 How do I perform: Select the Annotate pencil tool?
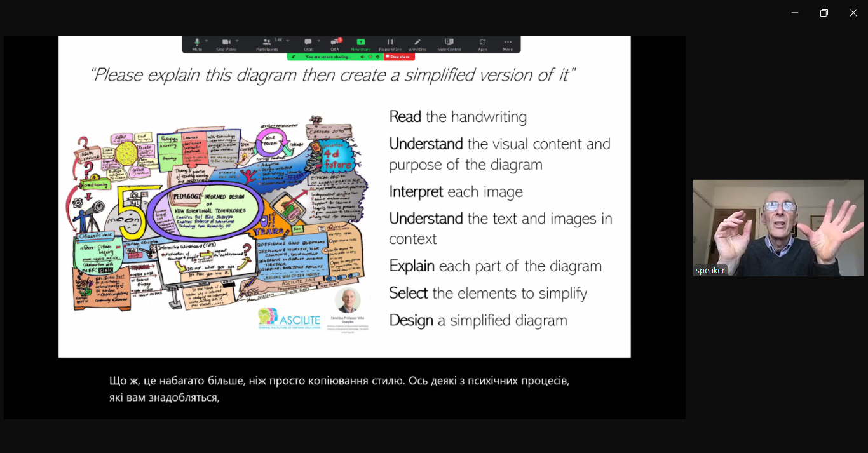[x=417, y=43]
